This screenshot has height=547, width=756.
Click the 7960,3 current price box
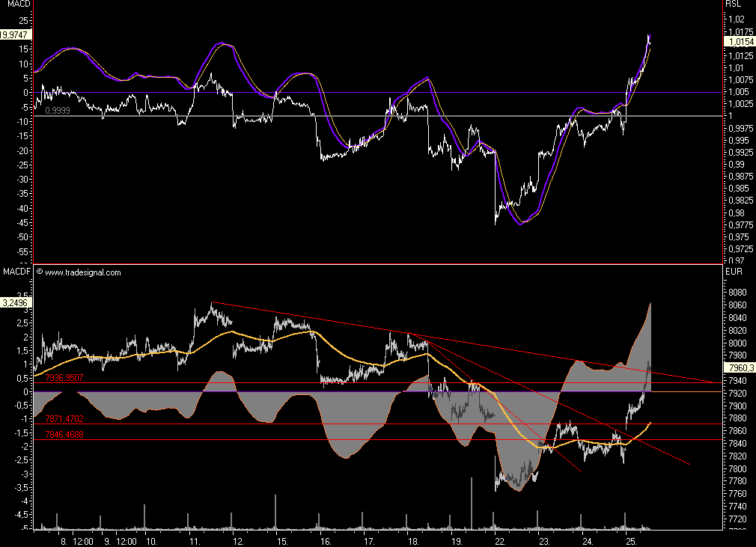click(x=738, y=367)
